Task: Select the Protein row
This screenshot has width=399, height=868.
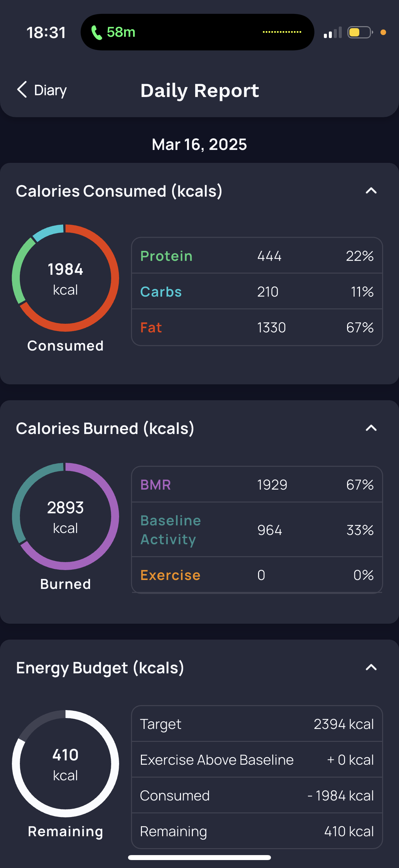Action: pyautogui.click(x=257, y=256)
